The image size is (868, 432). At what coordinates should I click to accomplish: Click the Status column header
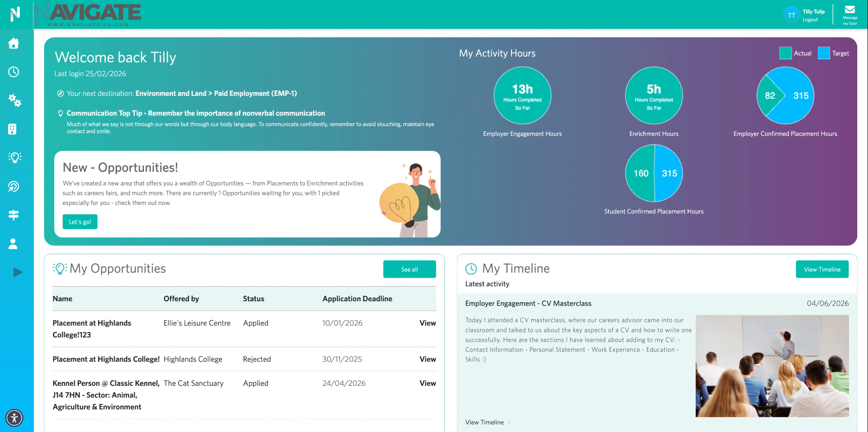[254, 299]
